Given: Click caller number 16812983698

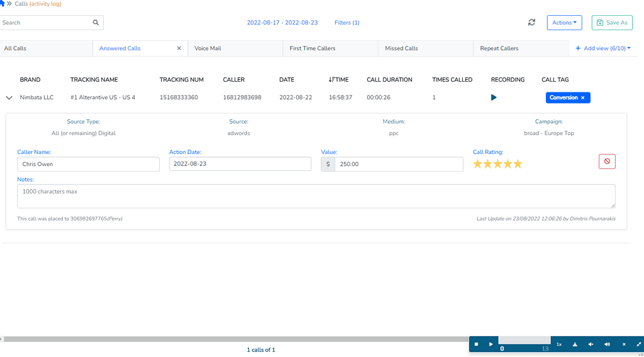Looking at the screenshot, I should (242, 97).
